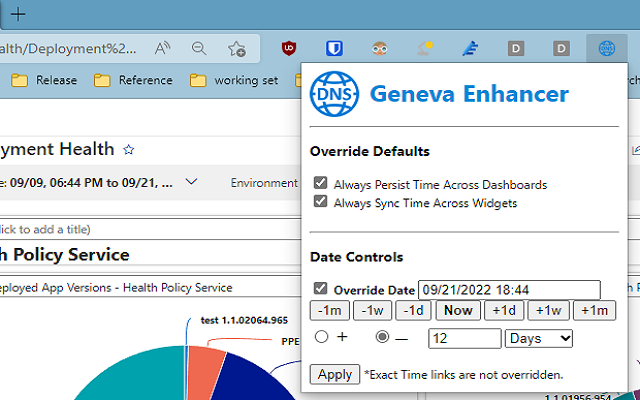Click the Policy Service section heading
The image size is (640, 400).
point(64,255)
